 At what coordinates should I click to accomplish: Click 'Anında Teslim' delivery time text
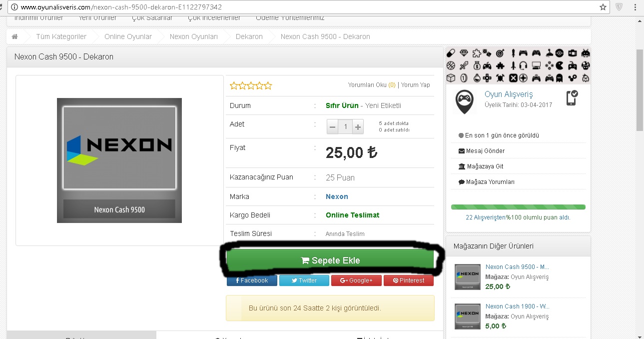[x=345, y=234]
